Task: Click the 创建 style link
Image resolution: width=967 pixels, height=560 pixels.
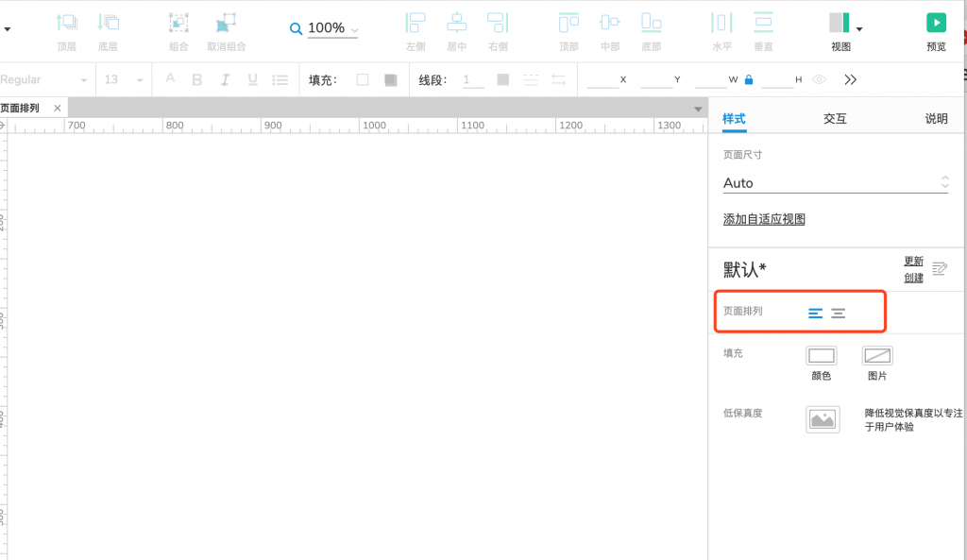Action: pyautogui.click(x=913, y=278)
